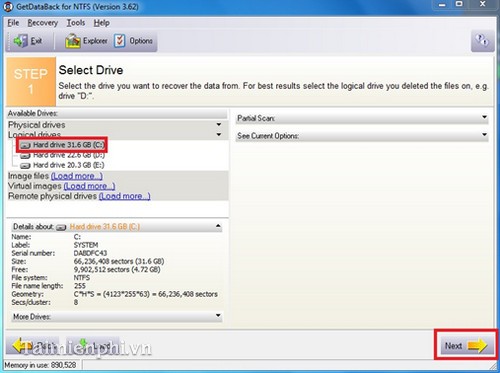Click the Exit toolbar icon
This screenshot has width=500, height=373.
21,41
